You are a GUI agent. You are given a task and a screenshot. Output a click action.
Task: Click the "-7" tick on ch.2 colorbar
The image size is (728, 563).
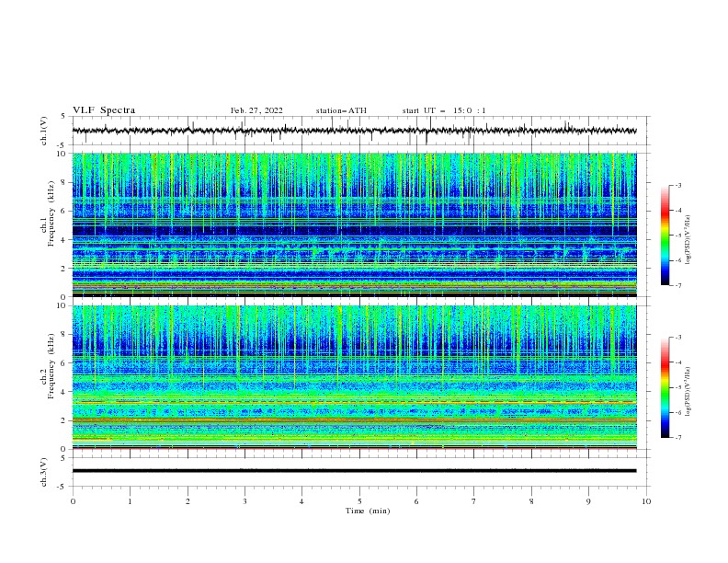point(678,438)
